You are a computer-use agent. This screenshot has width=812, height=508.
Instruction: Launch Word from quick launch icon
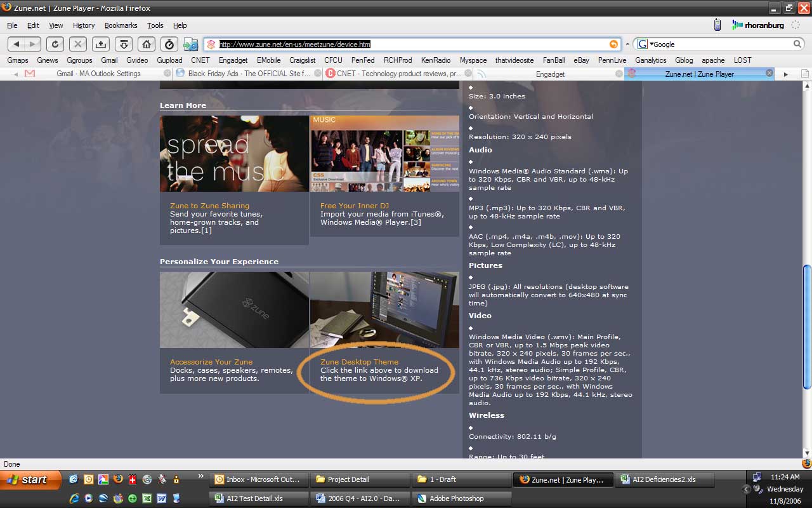point(161,498)
